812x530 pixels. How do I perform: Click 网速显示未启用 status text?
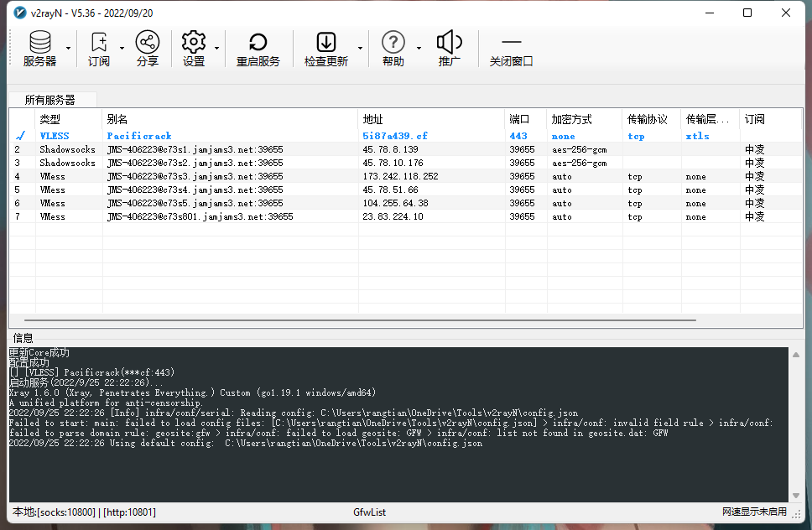pyautogui.click(x=754, y=512)
